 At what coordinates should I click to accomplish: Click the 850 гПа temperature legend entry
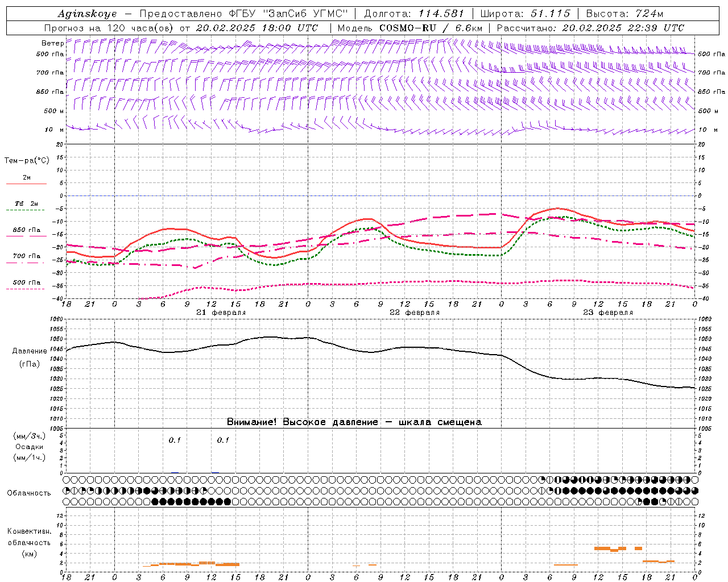point(27,230)
